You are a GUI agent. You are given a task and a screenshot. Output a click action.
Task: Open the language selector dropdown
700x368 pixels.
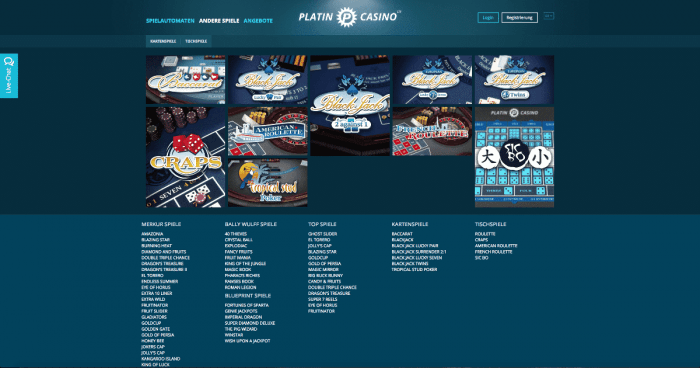click(x=549, y=16)
